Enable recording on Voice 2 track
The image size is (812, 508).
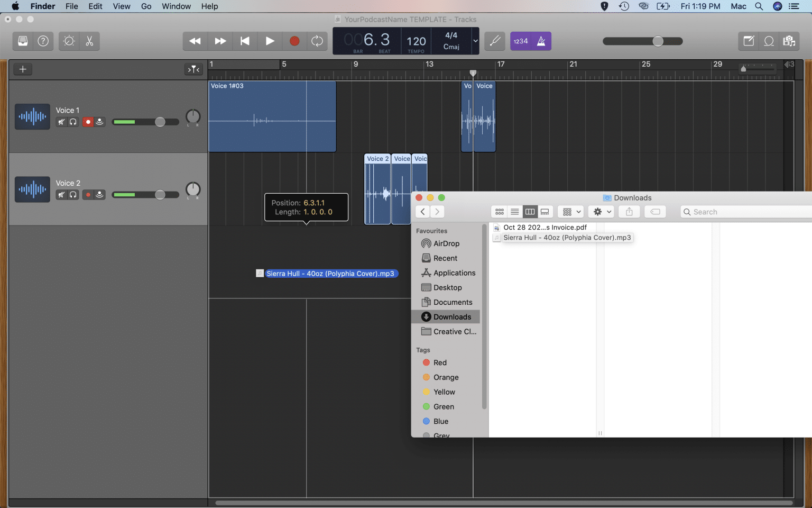(x=88, y=194)
